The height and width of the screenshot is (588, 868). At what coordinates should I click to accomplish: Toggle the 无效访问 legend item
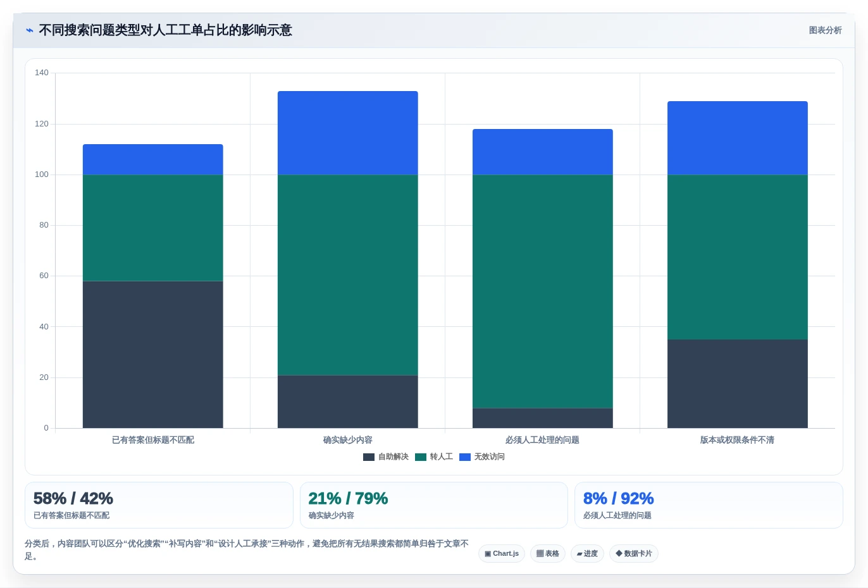click(482, 456)
